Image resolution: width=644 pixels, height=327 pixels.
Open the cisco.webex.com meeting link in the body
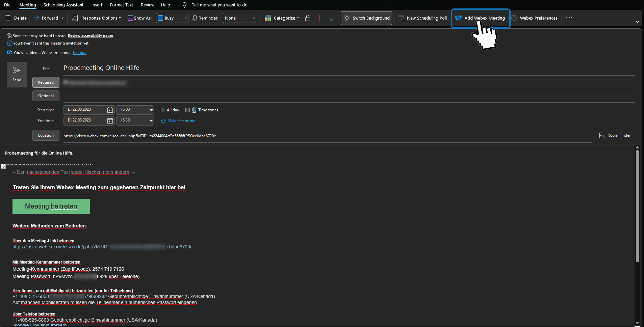[x=102, y=247]
